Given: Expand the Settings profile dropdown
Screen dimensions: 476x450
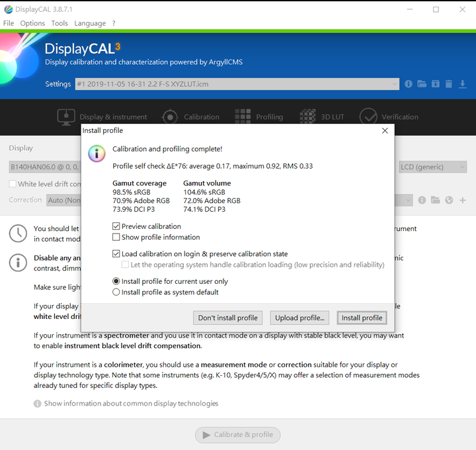Looking at the screenshot, I should [x=237, y=84].
